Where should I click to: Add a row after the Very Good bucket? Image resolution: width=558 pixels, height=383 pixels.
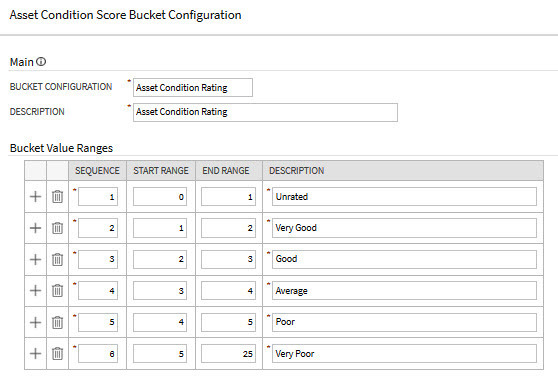35,228
